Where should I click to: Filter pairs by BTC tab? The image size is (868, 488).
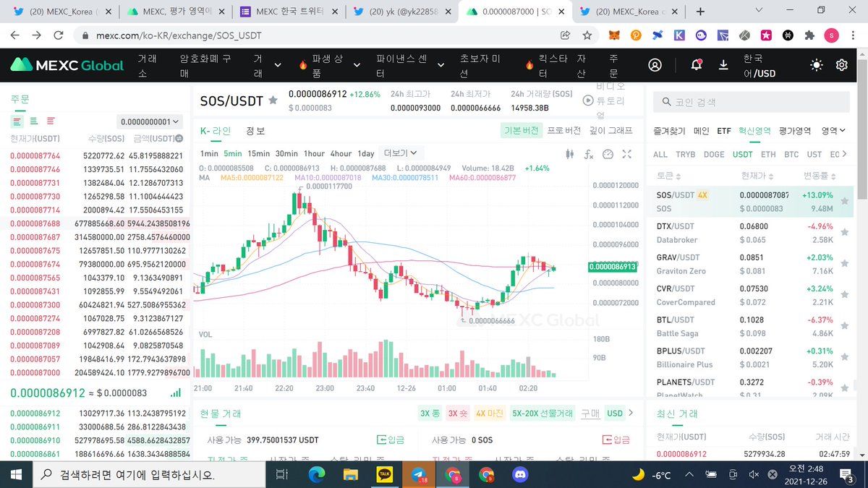click(791, 154)
